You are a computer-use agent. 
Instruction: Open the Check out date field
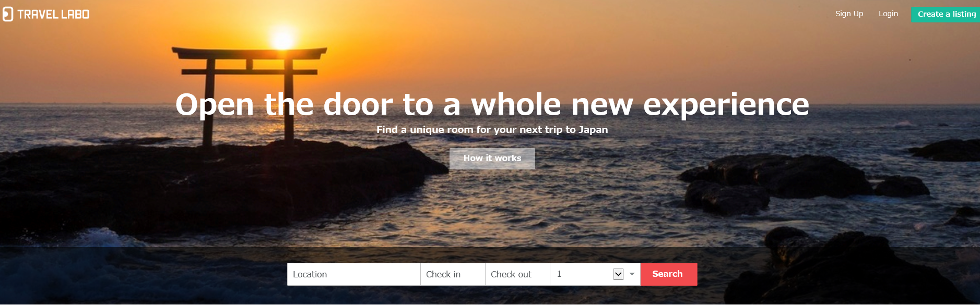[x=517, y=274]
